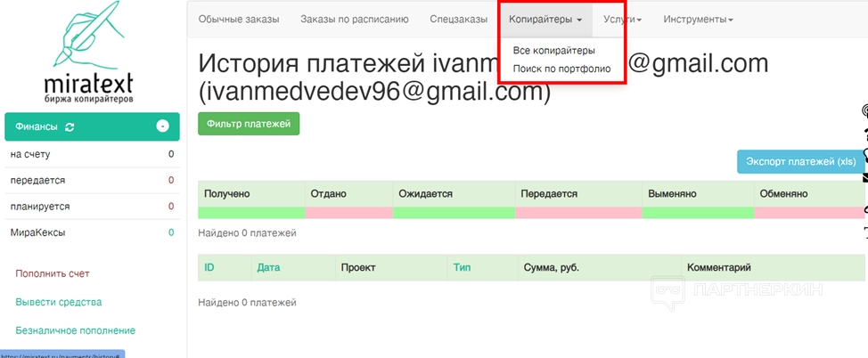Collapse the Финансы panel using circle toggle
868x358 pixels.
tap(162, 126)
